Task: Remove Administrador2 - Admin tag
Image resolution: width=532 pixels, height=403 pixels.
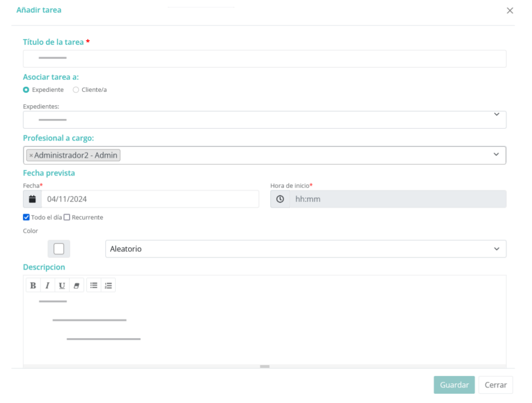Action: click(x=31, y=155)
